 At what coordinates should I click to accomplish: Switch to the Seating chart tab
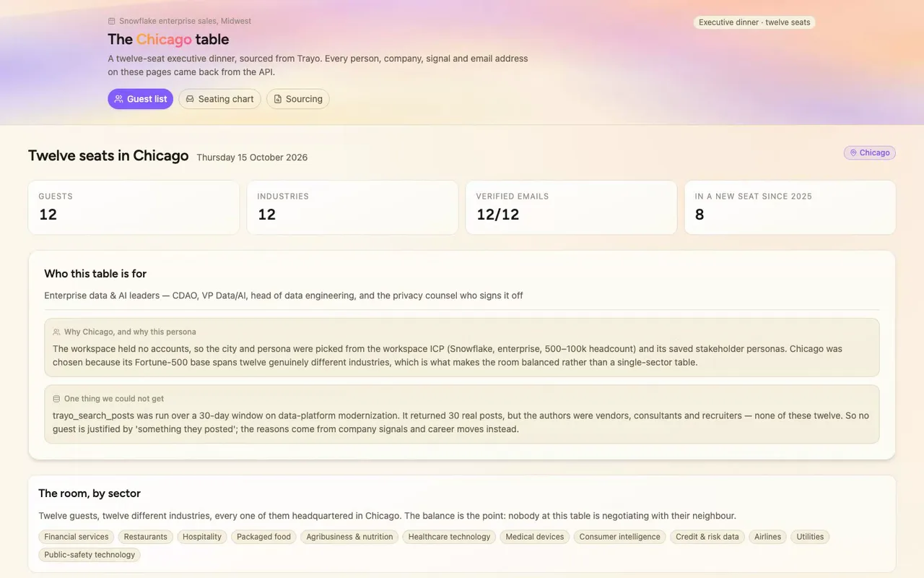220,99
